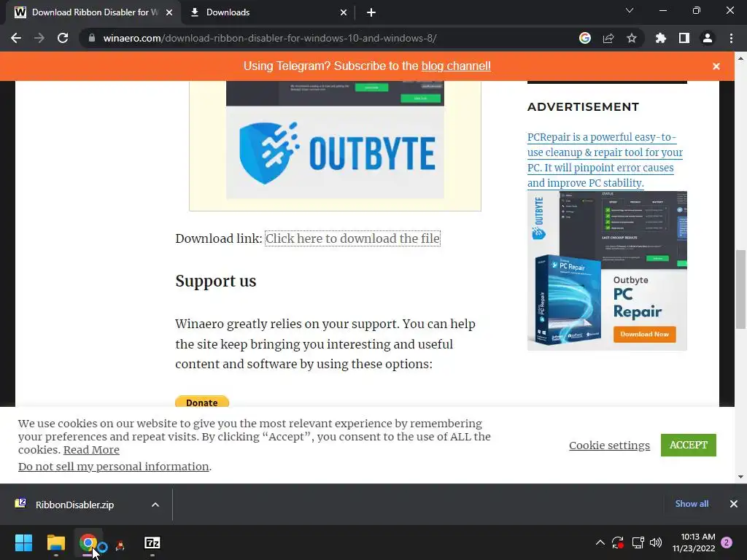Close the Download Ribbon Disabler tab

coord(169,12)
